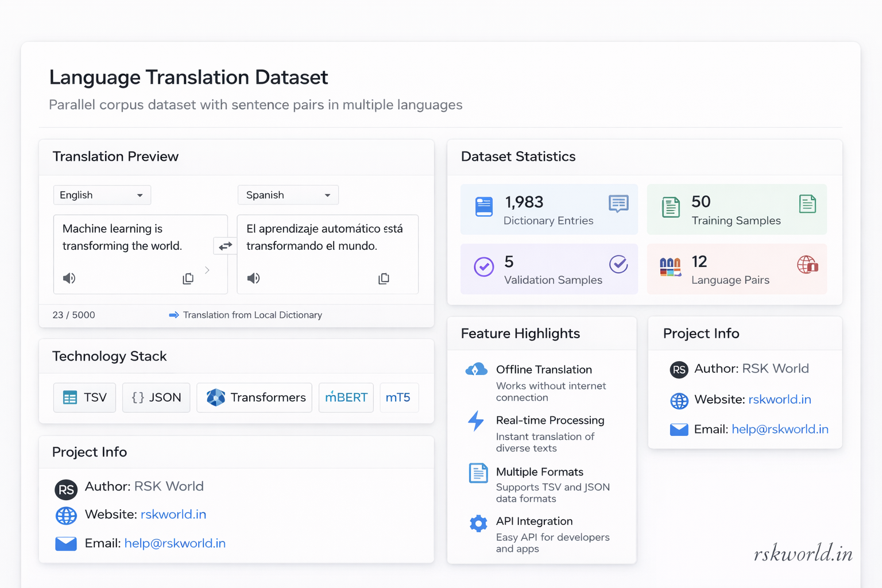The height and width of the screenshot is (588, 882).
Task: Select the TSV format chip
Action: tap(84, 397)
